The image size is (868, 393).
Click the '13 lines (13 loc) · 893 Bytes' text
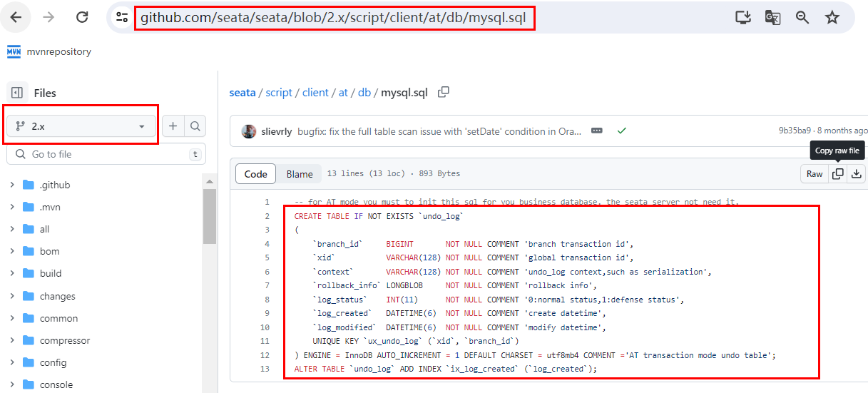(x=394, y=174)
